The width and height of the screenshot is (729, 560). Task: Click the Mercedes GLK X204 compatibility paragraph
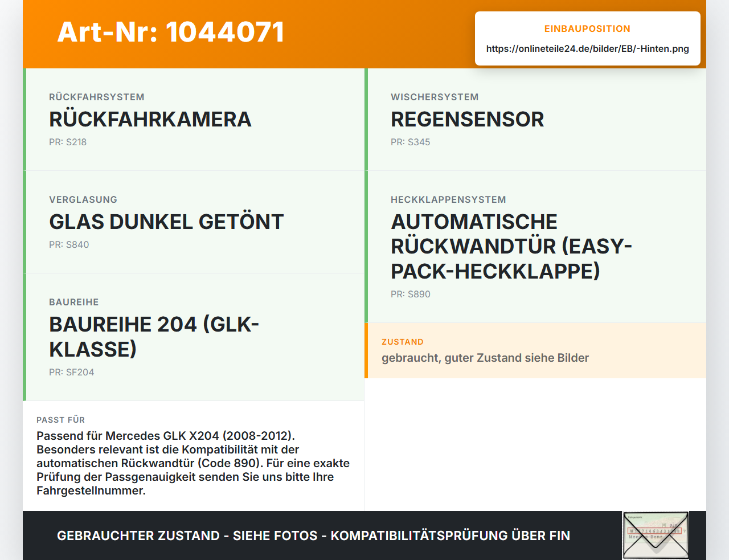(x=193, y=463)
